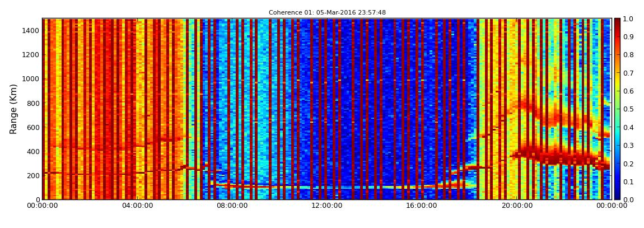Click the 800 range tick label
Screen dimensions: 644x228
pos(34,103)
